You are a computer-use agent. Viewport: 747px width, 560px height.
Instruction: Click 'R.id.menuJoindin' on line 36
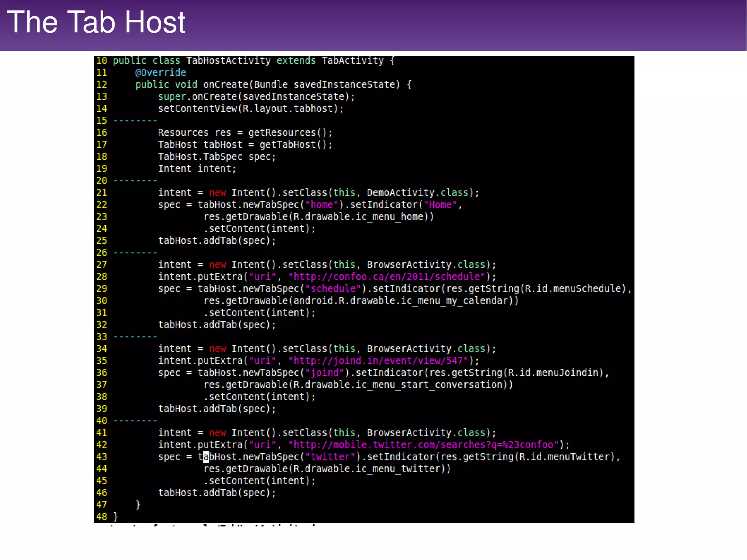pos(553,373)
